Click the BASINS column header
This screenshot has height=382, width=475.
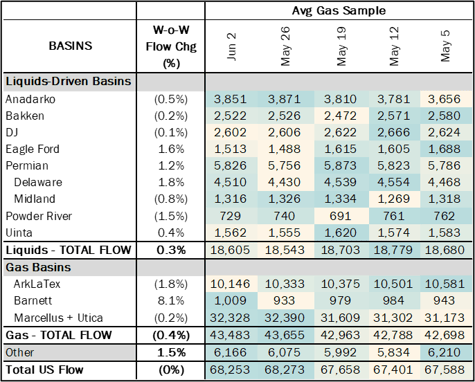(x=70, y=46)
